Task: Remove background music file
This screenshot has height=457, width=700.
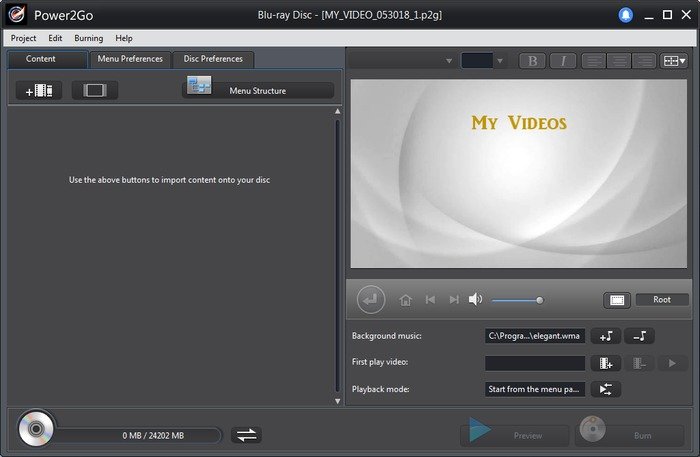Action: (639, 336)
